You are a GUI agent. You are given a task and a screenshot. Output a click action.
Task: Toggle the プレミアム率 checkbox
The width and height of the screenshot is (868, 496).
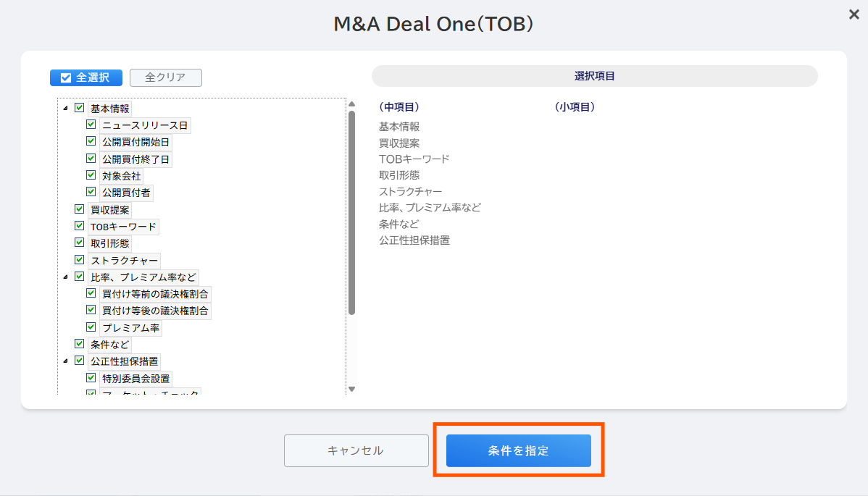pyautogui.click(x=91, y=327)
